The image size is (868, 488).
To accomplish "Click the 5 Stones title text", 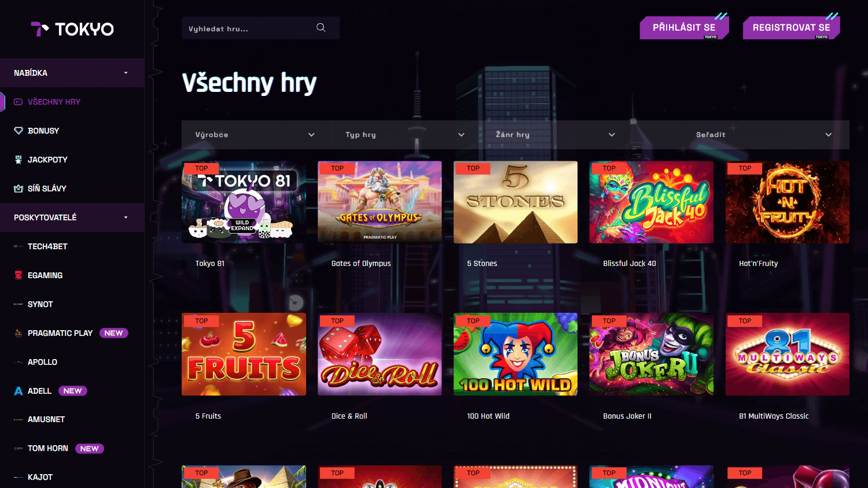I will 482,263.
